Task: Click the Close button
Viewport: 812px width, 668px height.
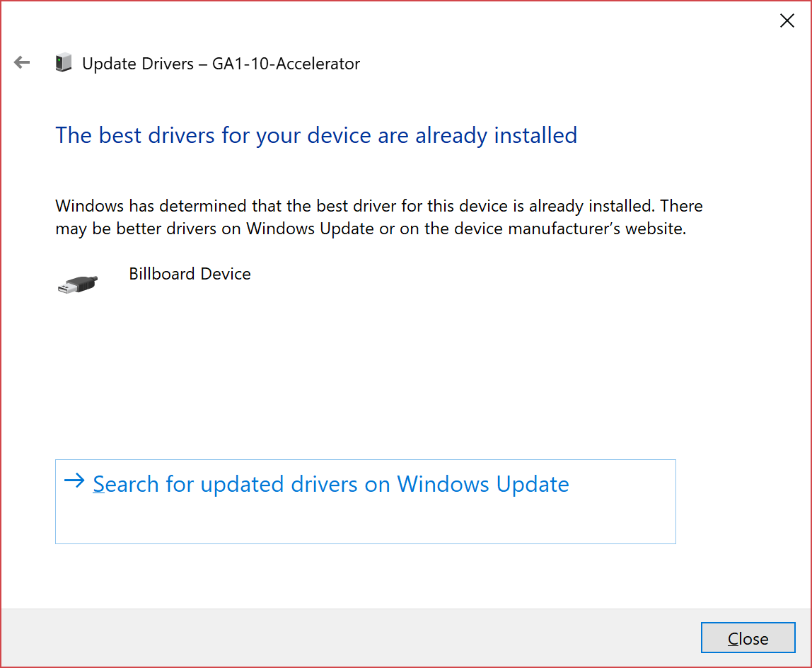Action: (x=748, y=638)
